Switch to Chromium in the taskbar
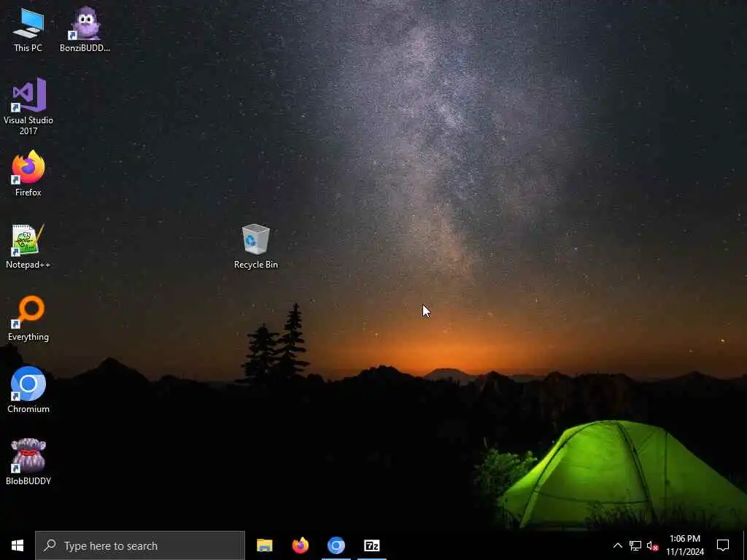This screenshot has width=747, height=560. tap(336, 545)
